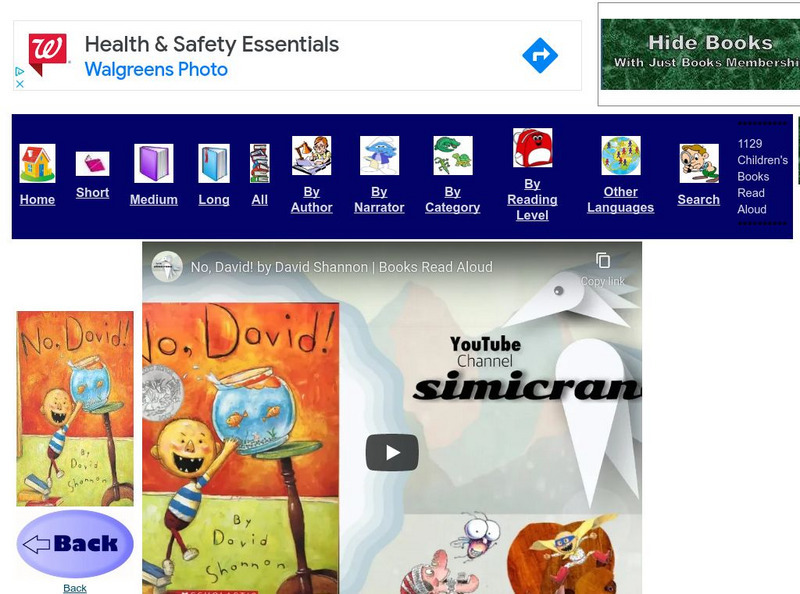The width and height of the screenshot is (800, 594).
Task: Click the Walgreens Photo ad link
Action: coord(156,69)
